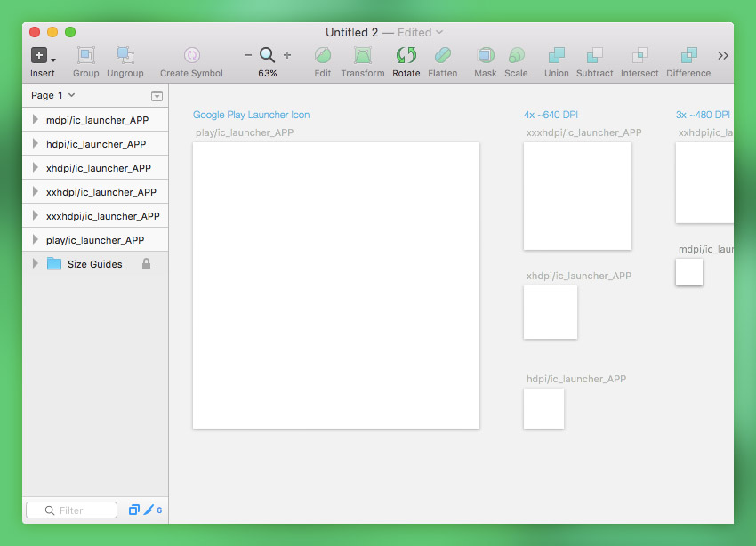Open the Page 1 dropdown
756x546 pixels.
[52, 95]
